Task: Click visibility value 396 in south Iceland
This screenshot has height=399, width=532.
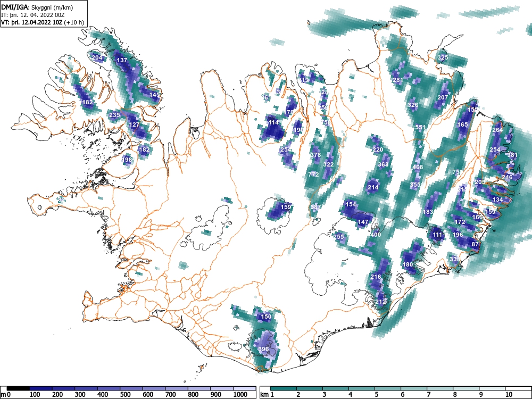Action: [264, 349]
